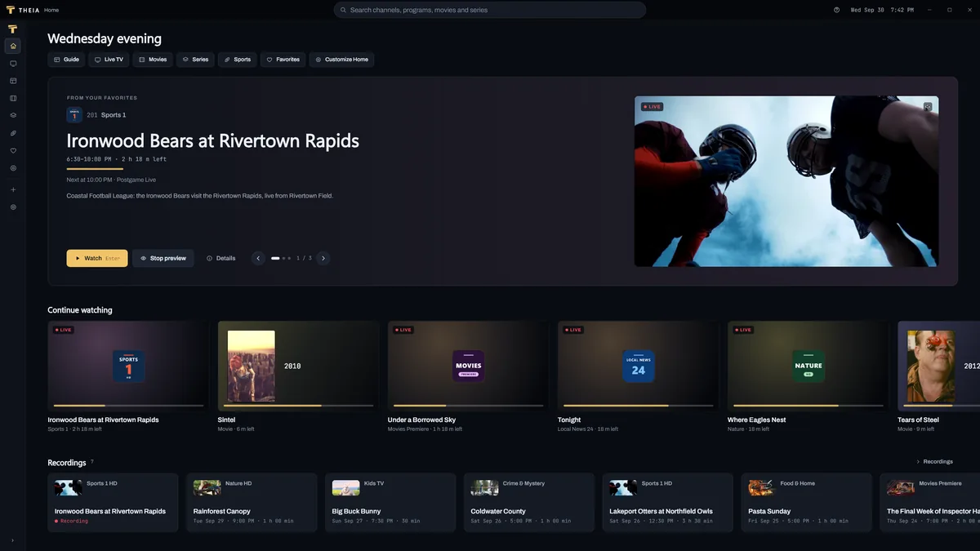Viewport: 980px width, 551px height.
Task: Open the Big Buck Bunny recording
Action: [390, 503]
